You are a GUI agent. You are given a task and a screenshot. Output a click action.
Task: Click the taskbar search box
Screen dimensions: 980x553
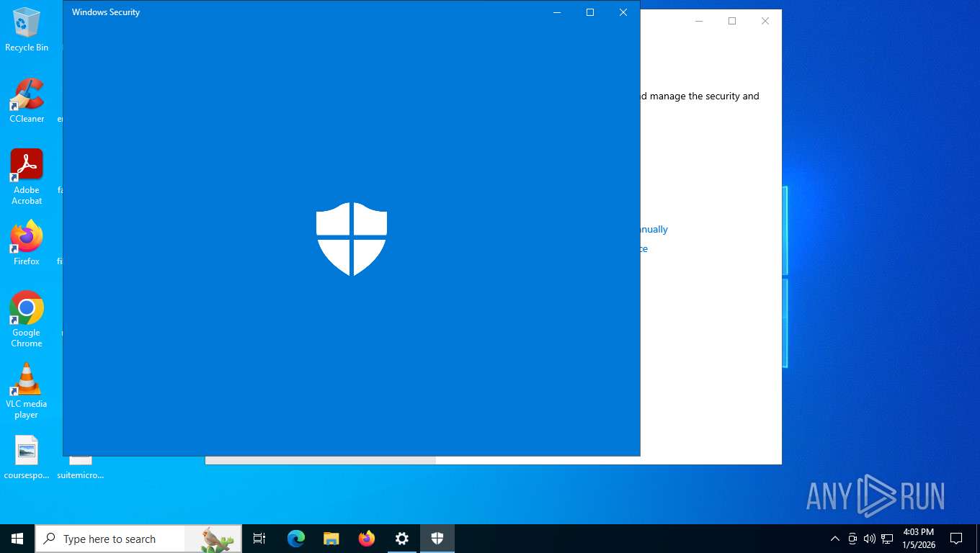138,539
